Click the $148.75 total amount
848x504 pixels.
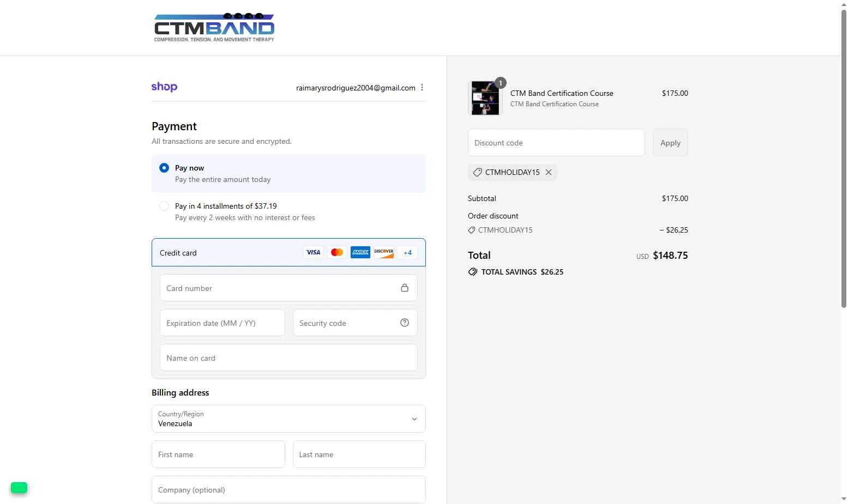point(670,255)
